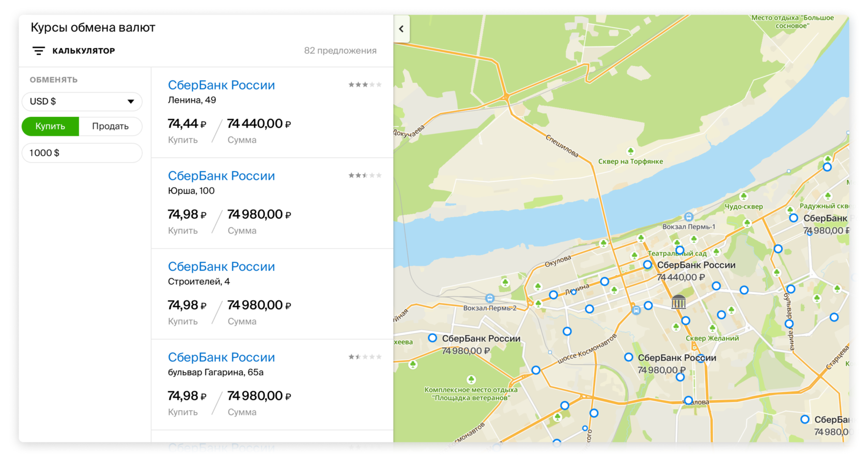Screen dimensions: 868x457
Task: Click the Театральный сад label on map
Action: (x=677, y=254)
